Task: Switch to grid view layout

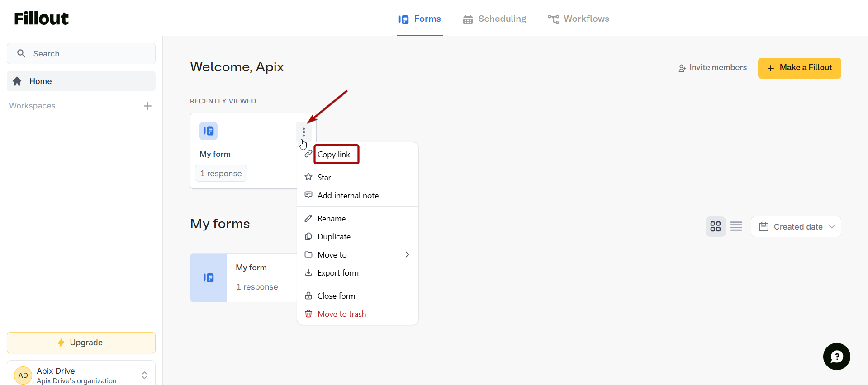Action: click(716, 226)
